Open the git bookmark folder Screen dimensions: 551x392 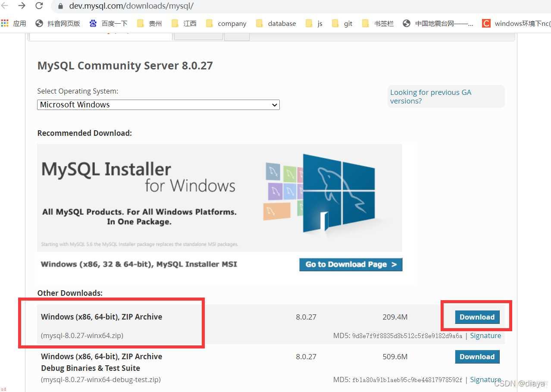(x=342, y=23)
